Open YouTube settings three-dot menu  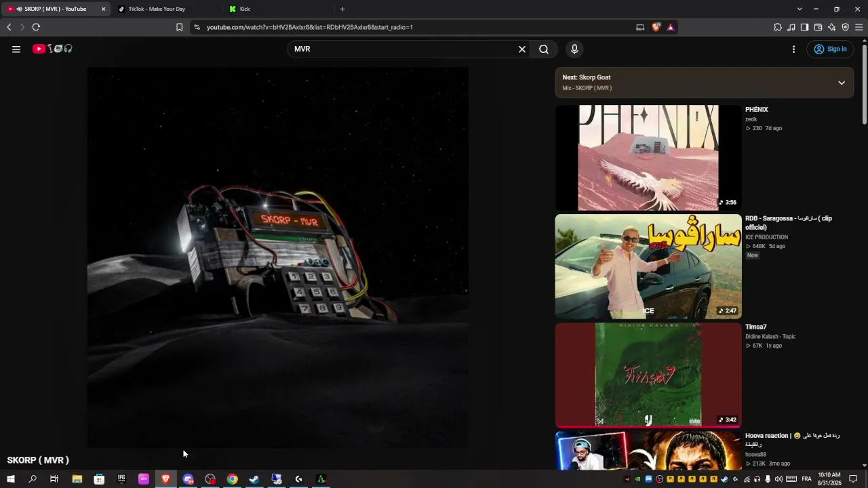793,49
